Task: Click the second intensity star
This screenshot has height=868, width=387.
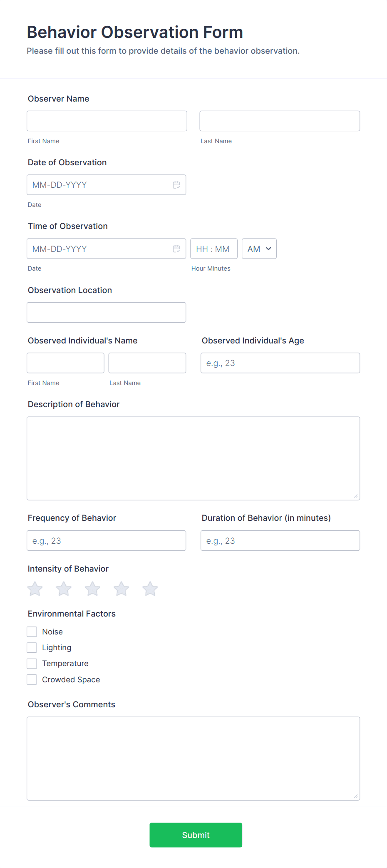Action: coord(63,589)
